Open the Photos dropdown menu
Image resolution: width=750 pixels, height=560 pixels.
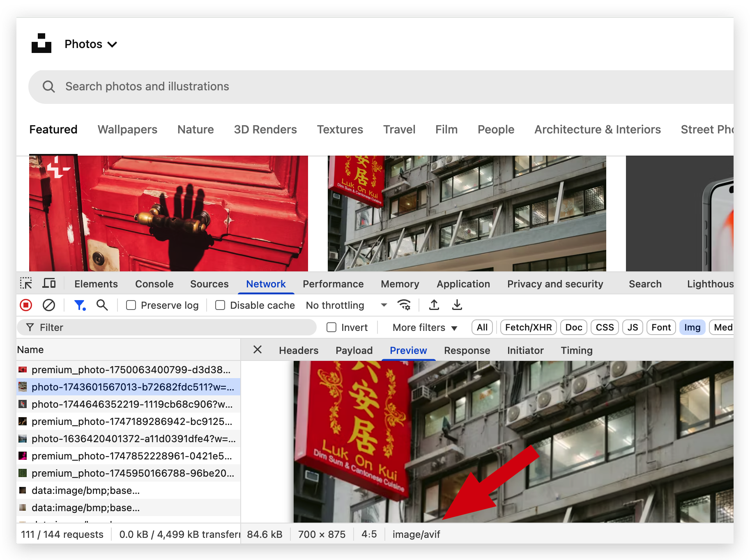pyautogui.click(x=91, y=44)
